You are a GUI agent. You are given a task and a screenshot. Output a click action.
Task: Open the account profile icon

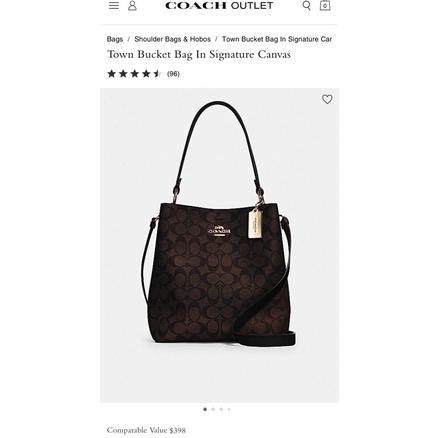click(132, 6)
